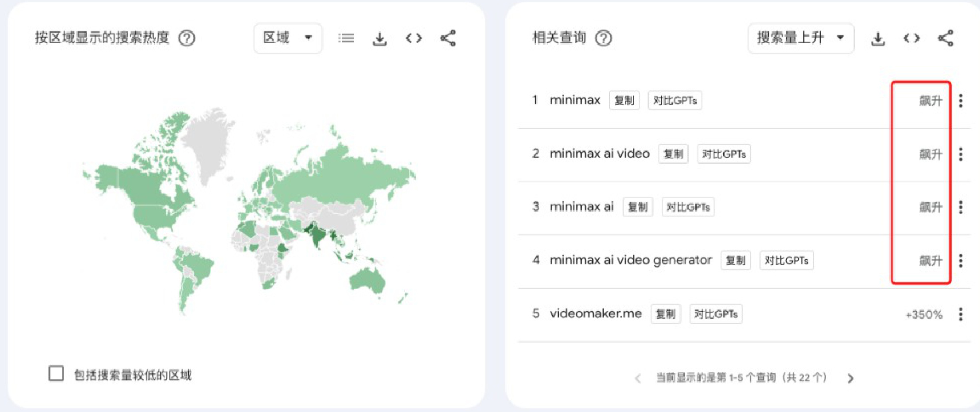Screen dimensions: 980x412
Task: Open the 区域 dropdown
Action: point(288,38)
